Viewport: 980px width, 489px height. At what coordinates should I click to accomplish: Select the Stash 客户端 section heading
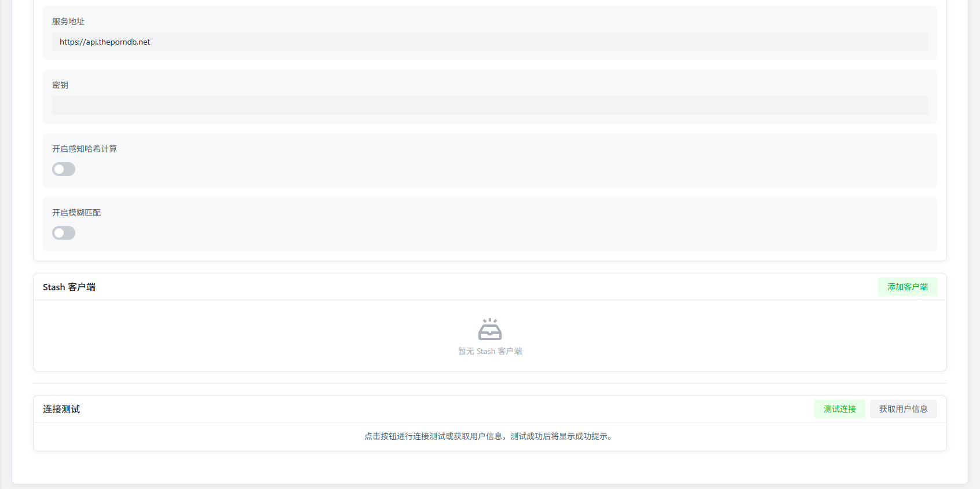point(69,287)
